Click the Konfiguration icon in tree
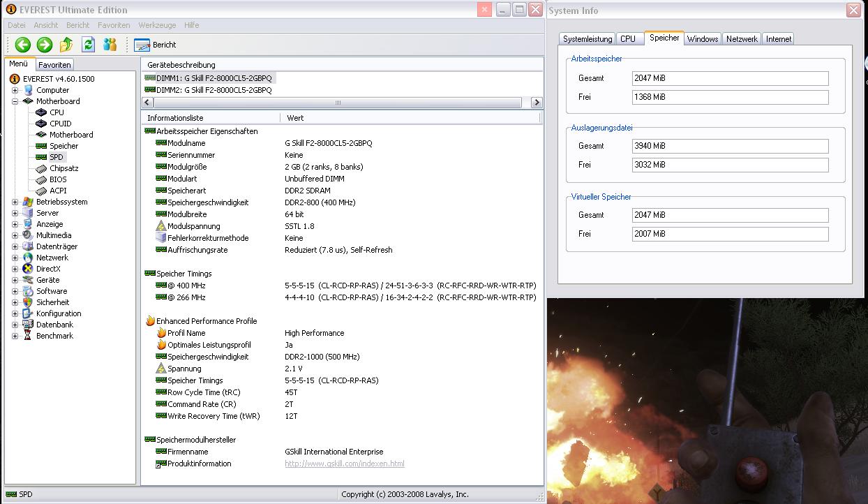 click(28, 313)
